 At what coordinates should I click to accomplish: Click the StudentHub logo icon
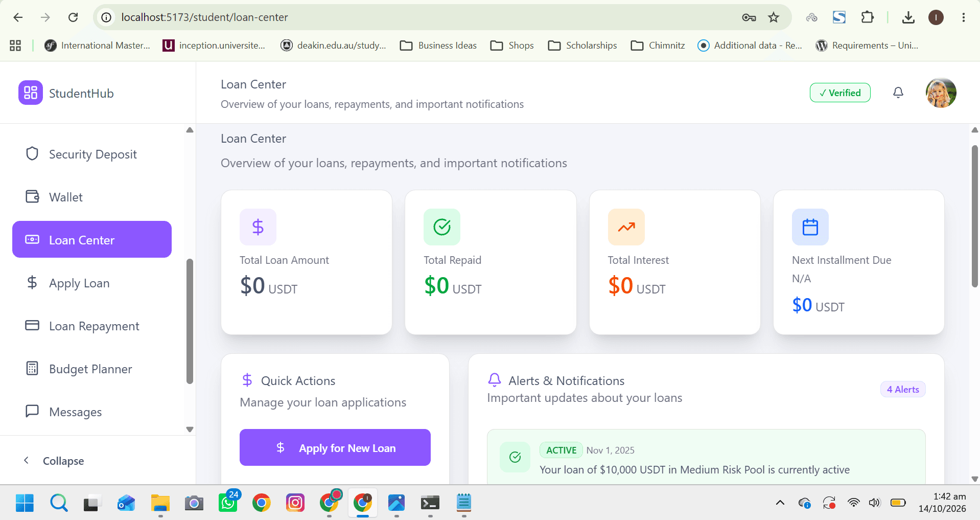click(31, 93)
